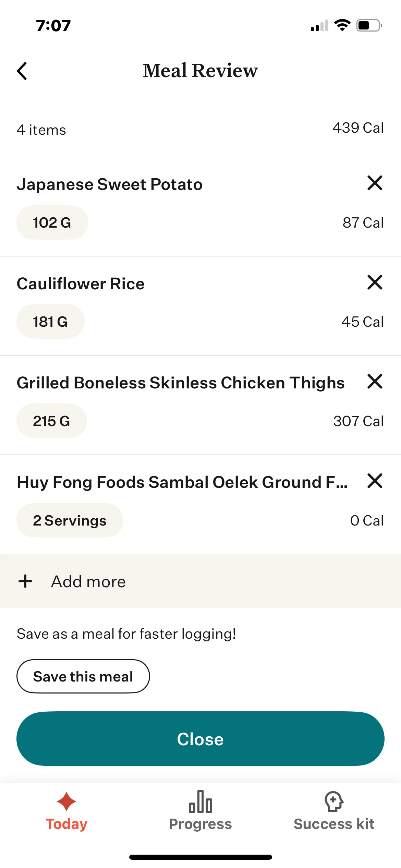Image resolution: width=401 pixels, height=868 pixels.
Task: View Grilled Boneless Skinless Chicken Thighs details
Action: (x=180, y=383)
